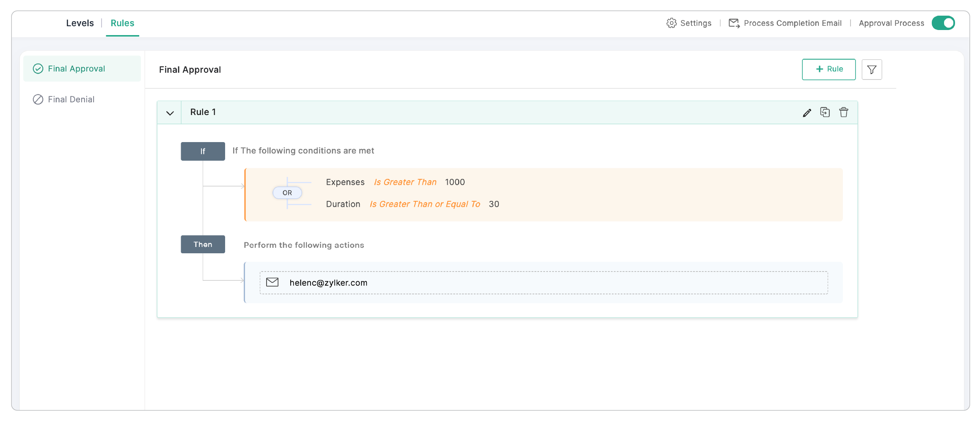The image size is (980, 422).
Task: Open the Process Completion Email link
Action: (x=792, y=23)
